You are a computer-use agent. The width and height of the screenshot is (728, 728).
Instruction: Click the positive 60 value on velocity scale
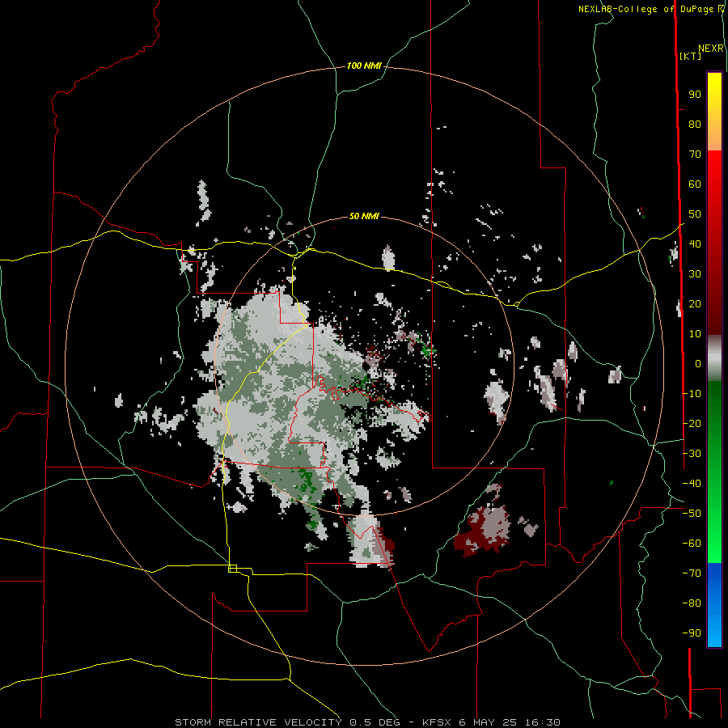pos(695,184)
